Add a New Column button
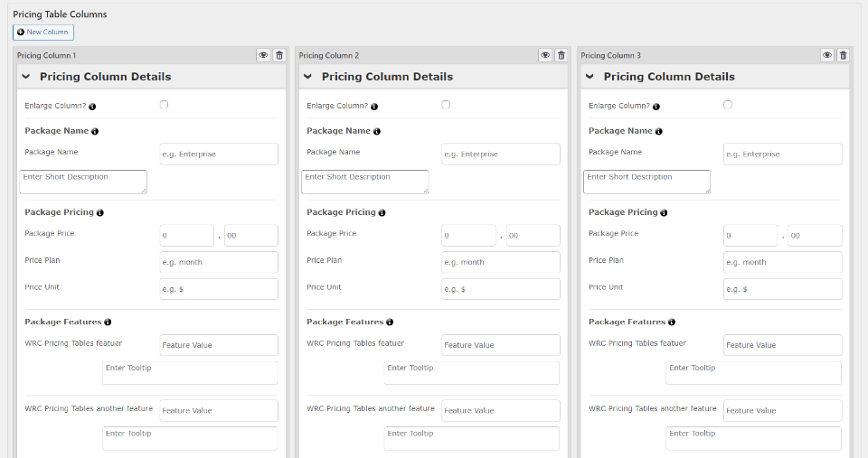Viewport: 868px width, 458px height. pos(43,33)
